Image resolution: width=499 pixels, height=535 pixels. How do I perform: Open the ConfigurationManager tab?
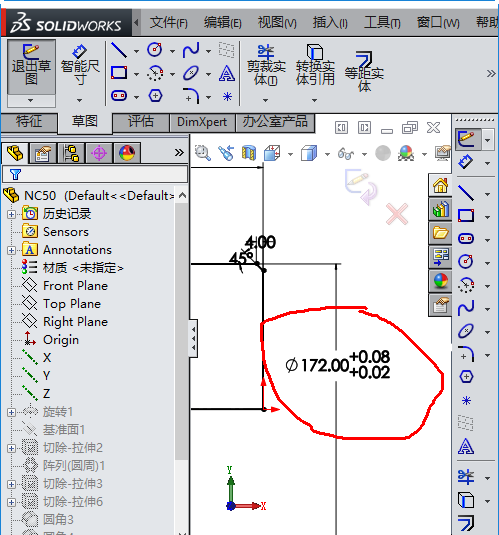(71, 153)
